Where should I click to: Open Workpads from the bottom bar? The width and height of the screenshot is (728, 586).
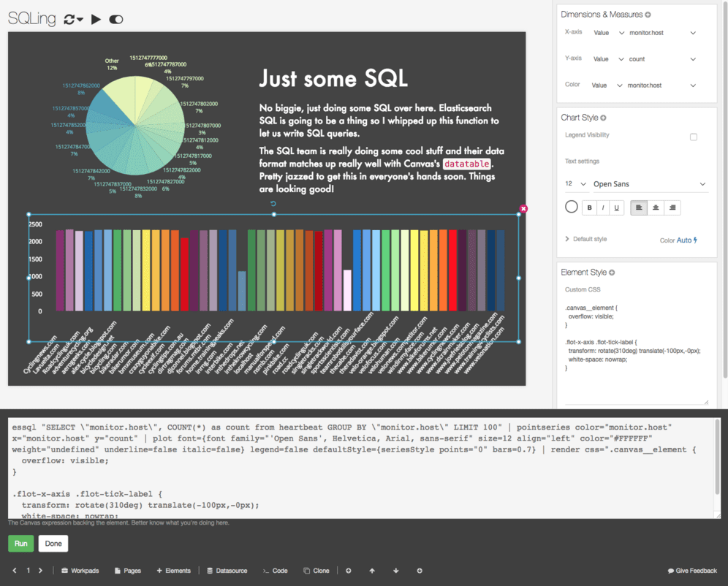[80, 571]
